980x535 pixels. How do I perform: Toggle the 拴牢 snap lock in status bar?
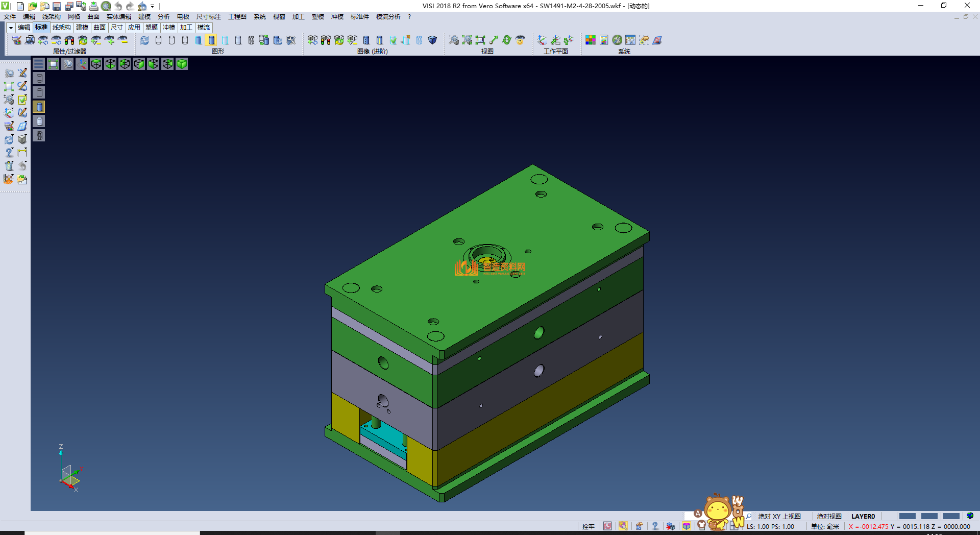tap(588, 526)
